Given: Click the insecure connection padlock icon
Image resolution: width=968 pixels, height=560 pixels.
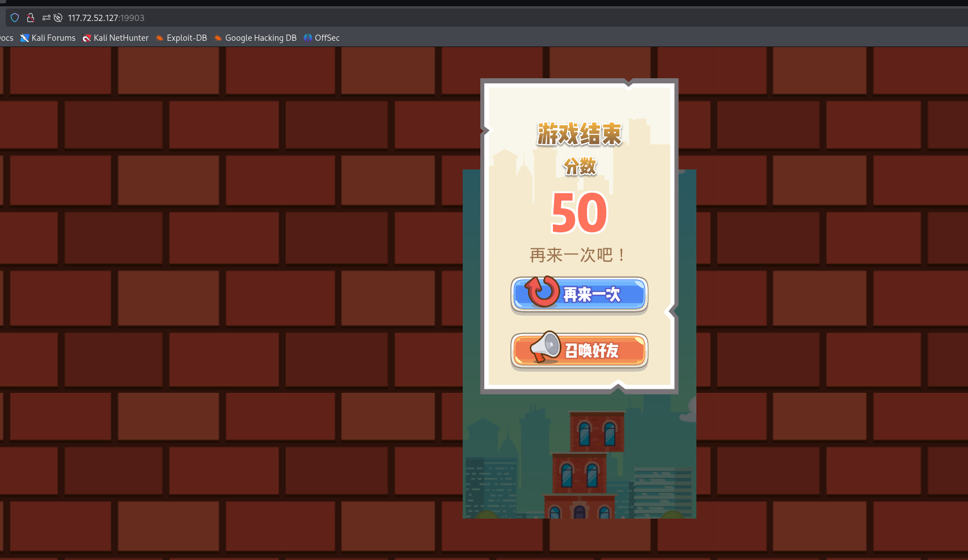Looking at the screenshot, I should click(31, 18).
